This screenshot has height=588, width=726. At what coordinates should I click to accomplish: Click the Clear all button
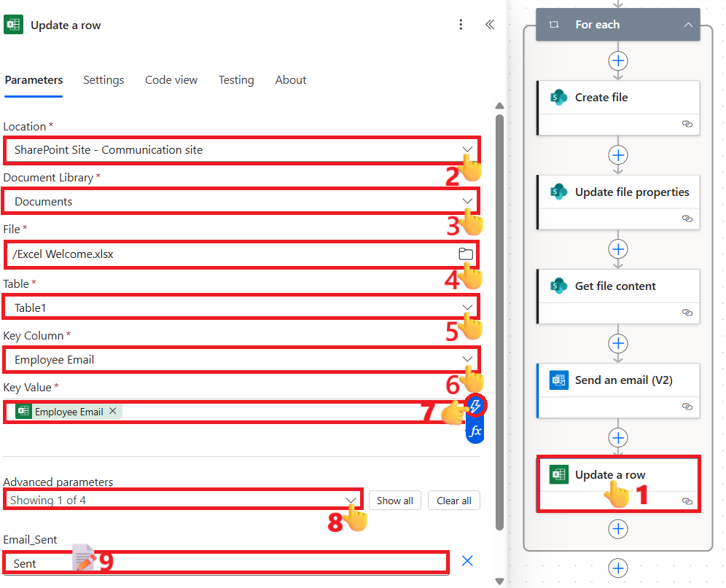click(453, 501)
